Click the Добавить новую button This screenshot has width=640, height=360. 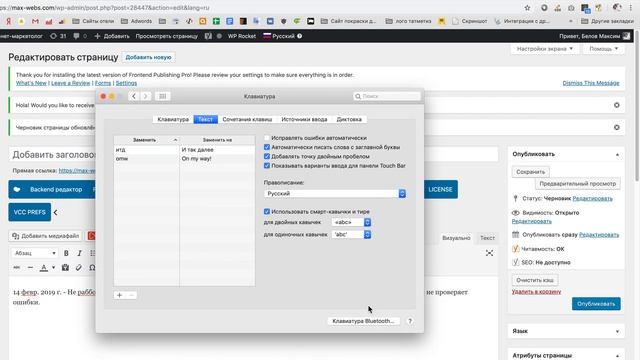coord(148,57)
